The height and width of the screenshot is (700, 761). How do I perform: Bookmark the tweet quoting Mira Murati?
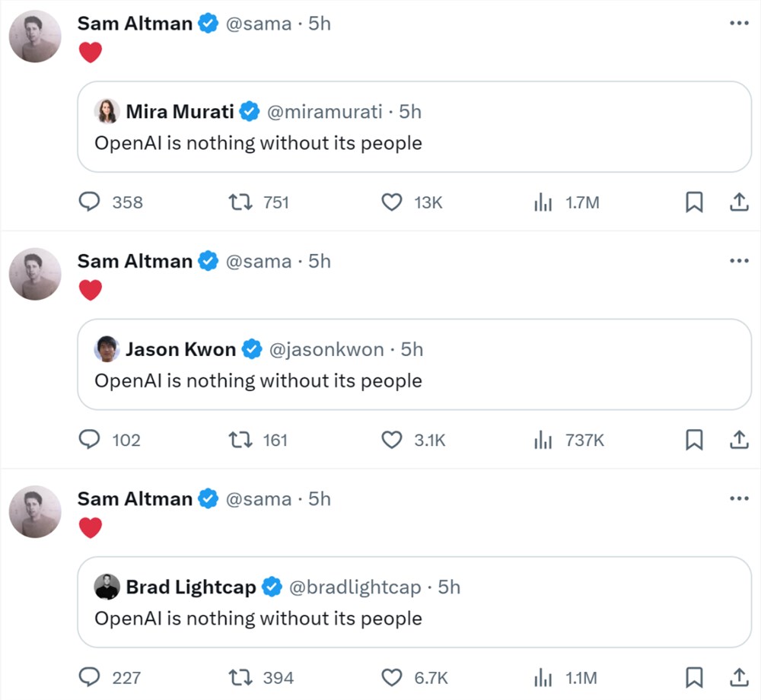[694, 202]
